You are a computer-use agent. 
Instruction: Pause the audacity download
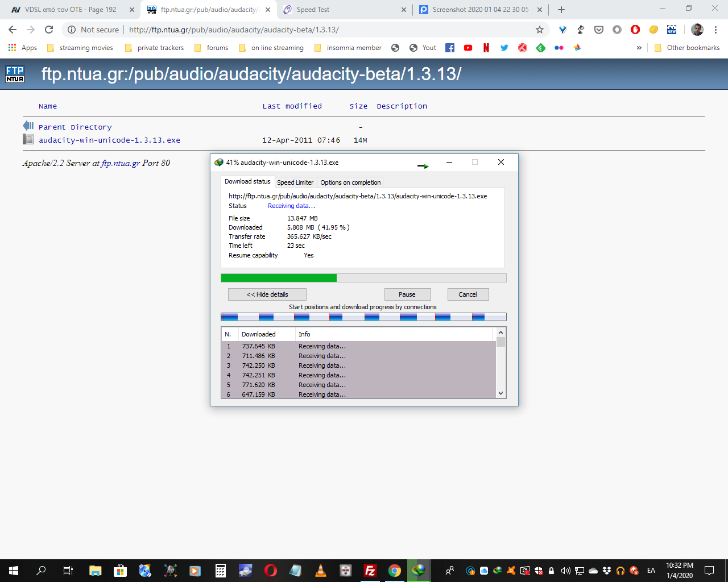click(407, 294)
